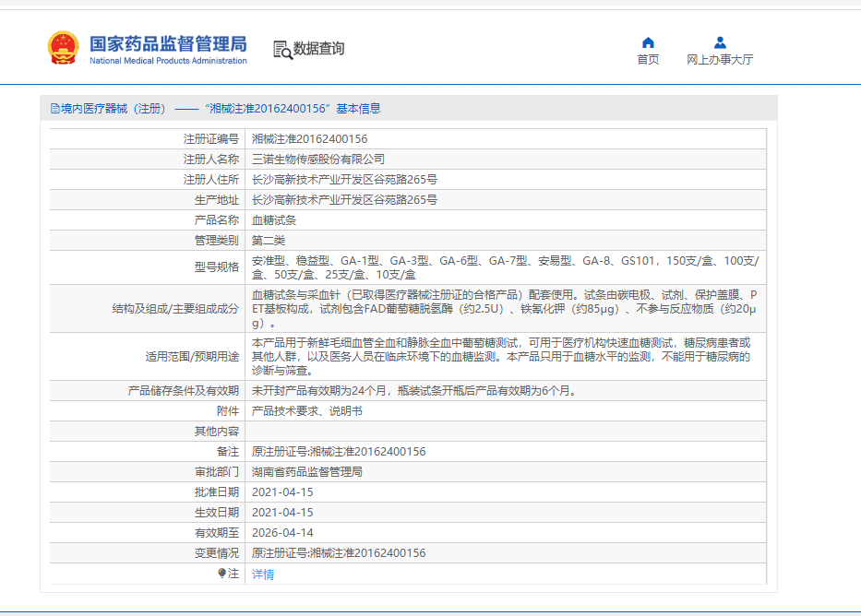
Task: Click the 产品储存条件及有效期 label
Action: (x=184, y=391)
